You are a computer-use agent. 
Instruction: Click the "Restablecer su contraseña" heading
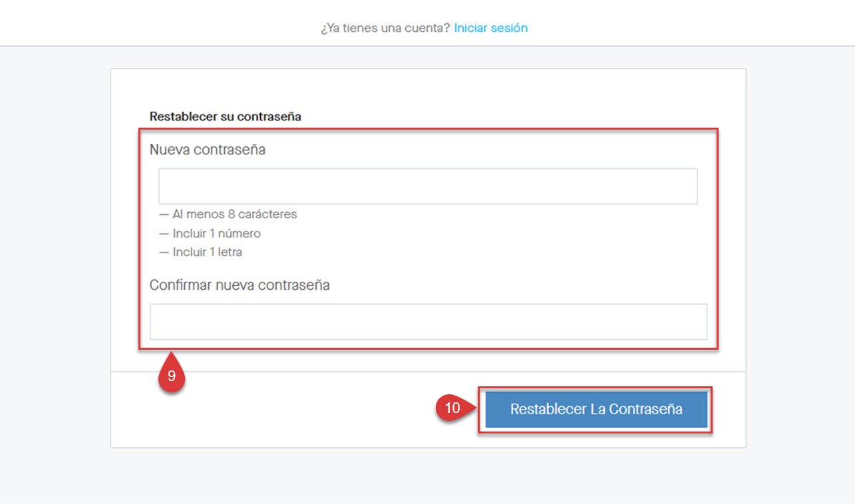click(225, 116)
